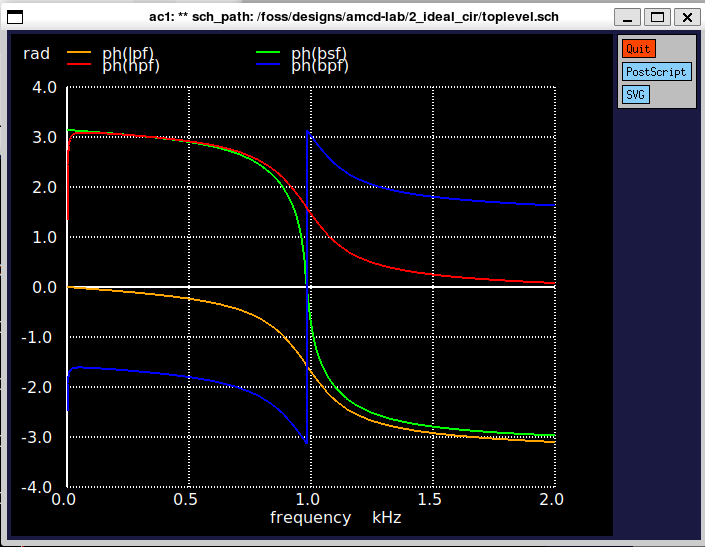Close the ac1 plot window
705x547 pixels.
[x=686, y=17]
